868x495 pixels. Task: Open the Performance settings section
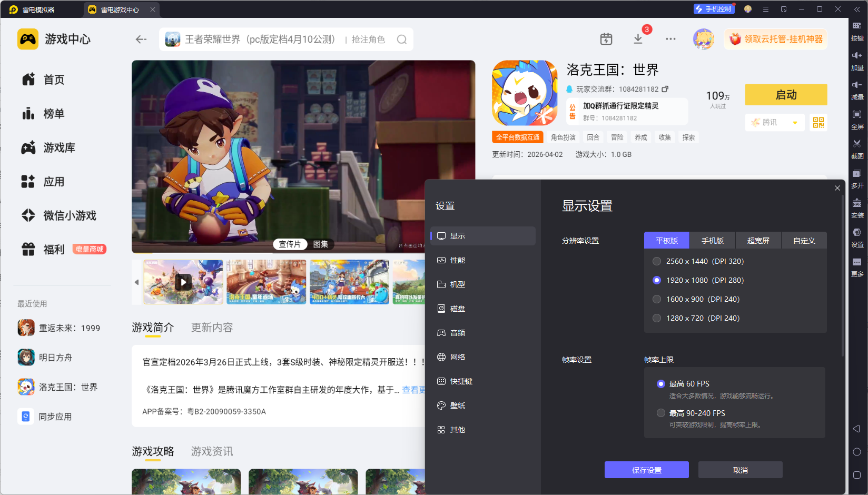click(457, 260)
